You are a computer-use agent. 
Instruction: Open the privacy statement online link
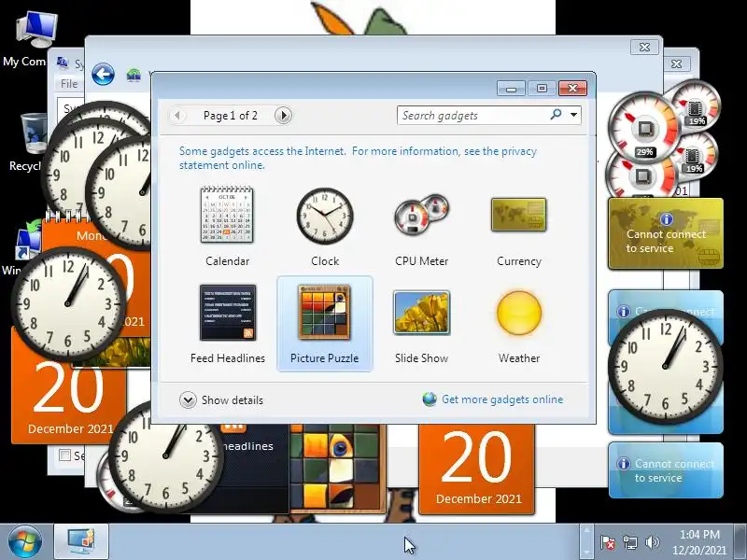(358, 158)
